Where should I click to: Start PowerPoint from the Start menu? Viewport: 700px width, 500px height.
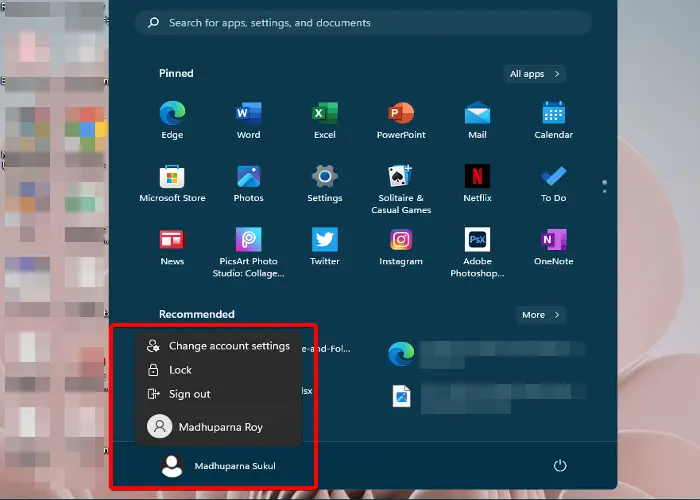click(x=401, y=120)
